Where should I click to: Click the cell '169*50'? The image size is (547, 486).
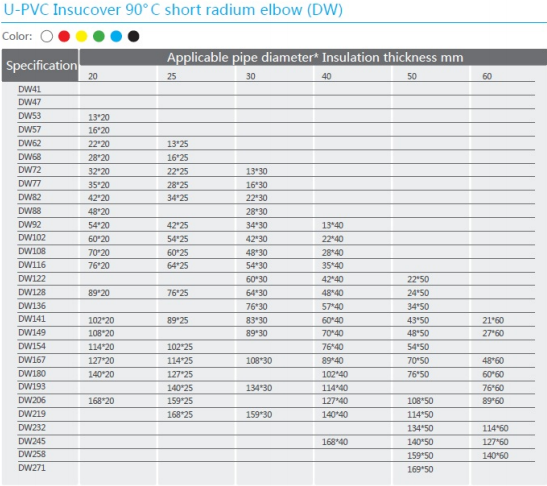420,470
